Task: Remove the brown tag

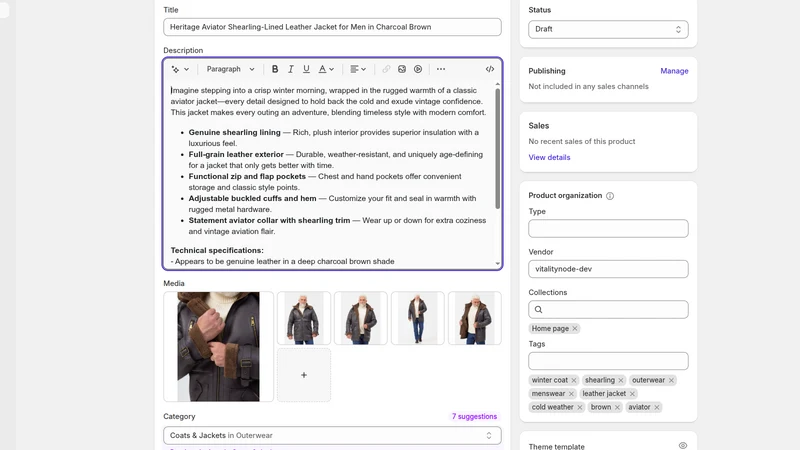Action: [x=617, y=407]
